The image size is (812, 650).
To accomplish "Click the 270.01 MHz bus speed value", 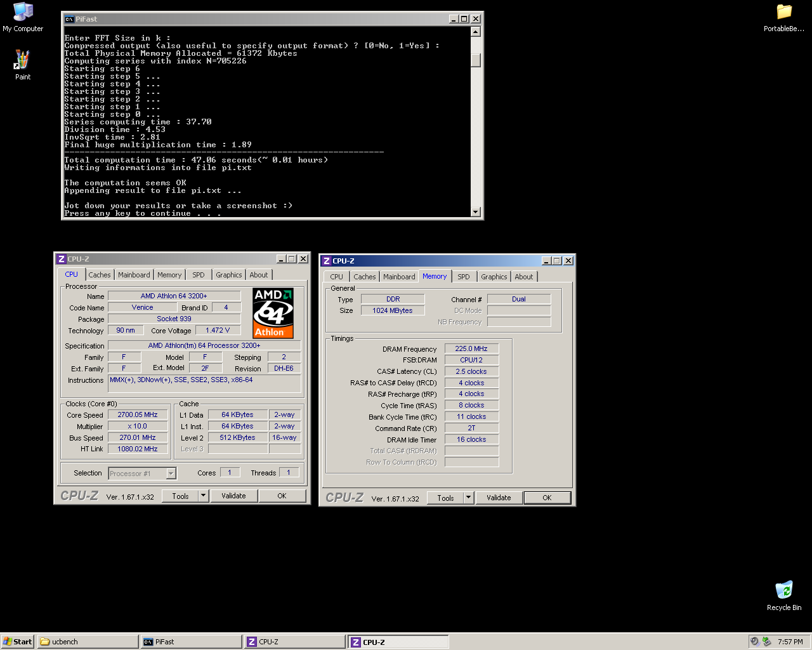I will pos(138,437).
